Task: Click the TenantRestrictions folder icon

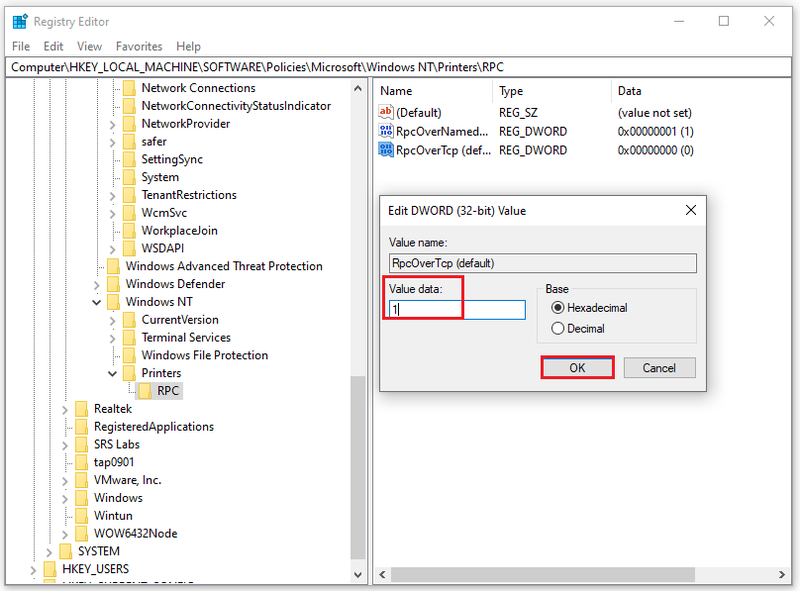Action: point(130,195)
